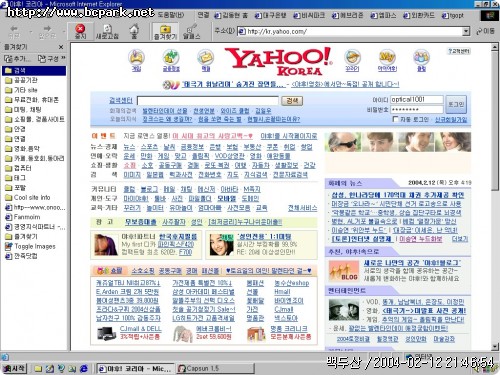Click the movie still thumbnail in entertainment
The image size is (500, 375).
(344, 310)
